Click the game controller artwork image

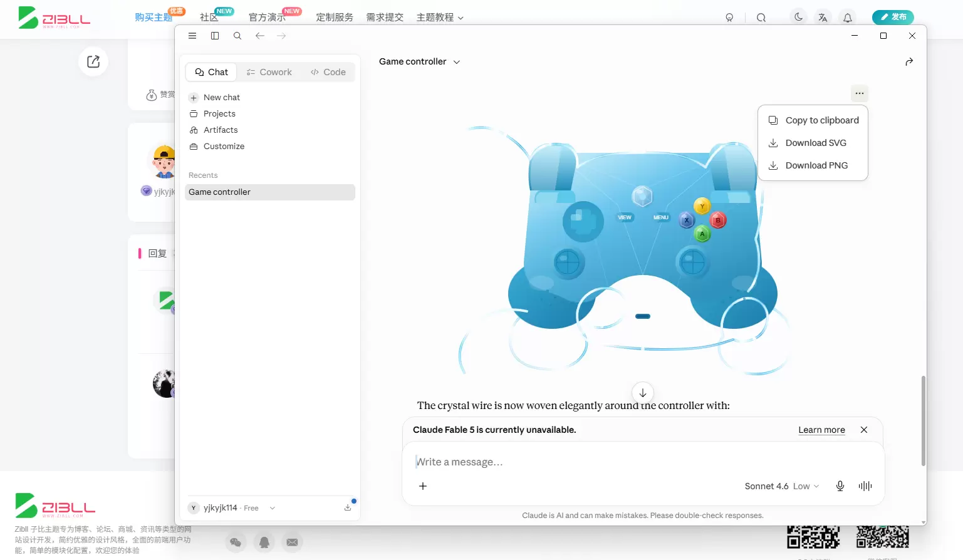pyautogui.click(x=627, y=251)
